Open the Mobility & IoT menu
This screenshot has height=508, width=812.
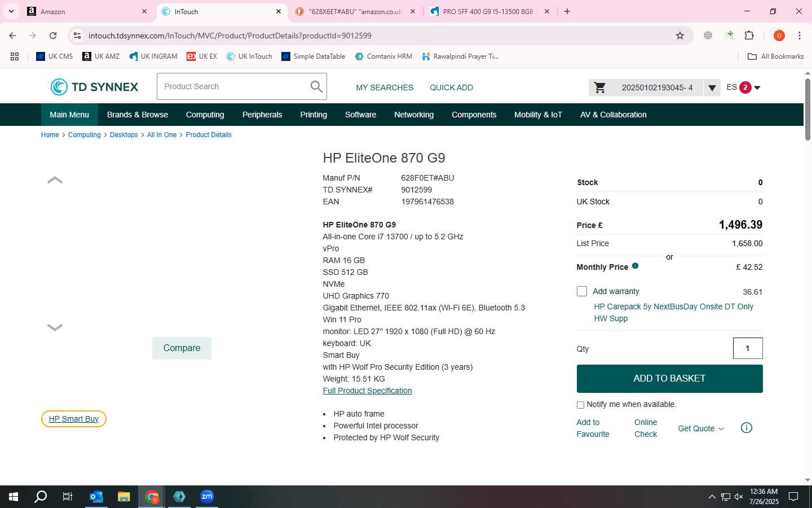point(539,115)
